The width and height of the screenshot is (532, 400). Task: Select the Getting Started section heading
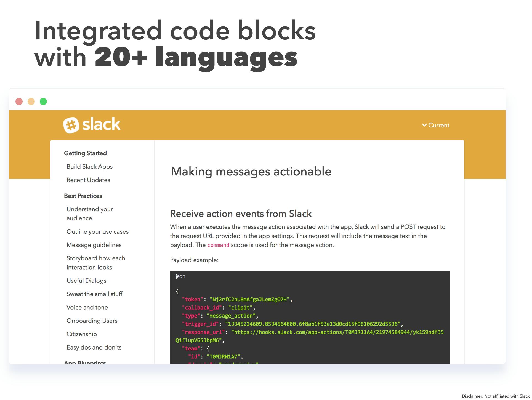(85, 153)
